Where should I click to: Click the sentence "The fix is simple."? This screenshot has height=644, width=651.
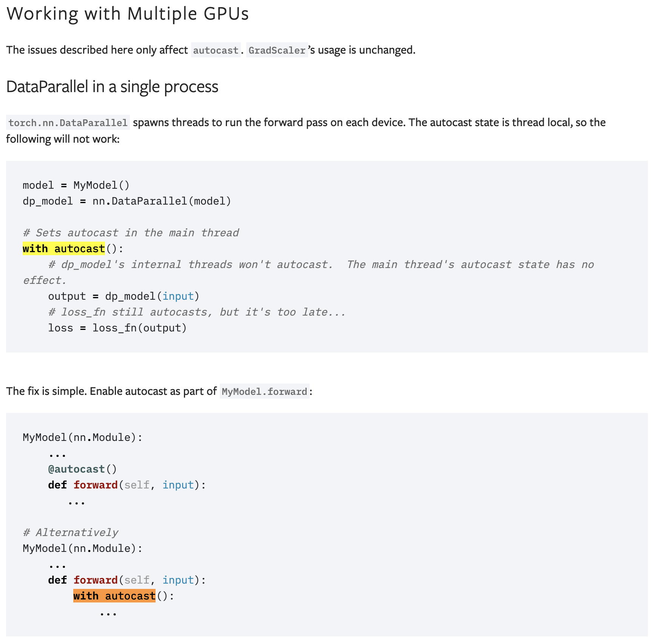pos(47,391)
